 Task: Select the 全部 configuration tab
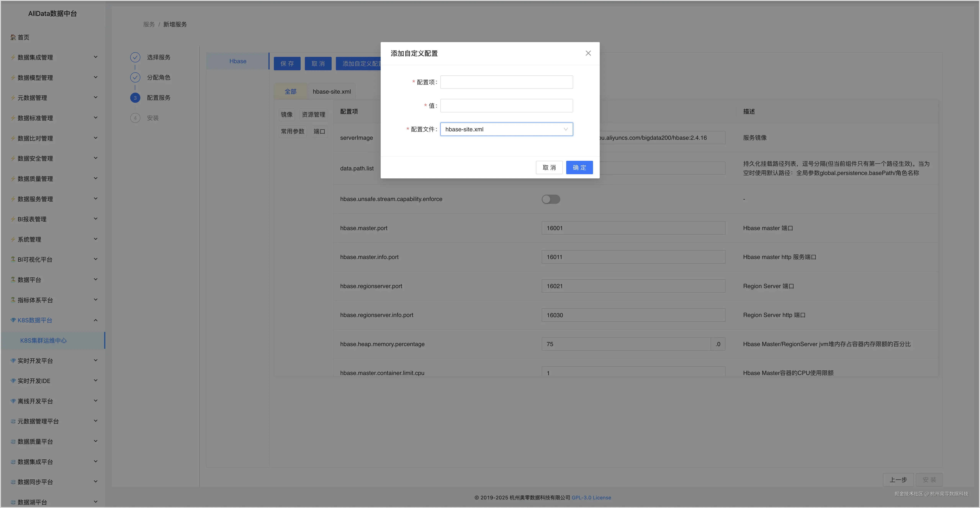[290, 92]
